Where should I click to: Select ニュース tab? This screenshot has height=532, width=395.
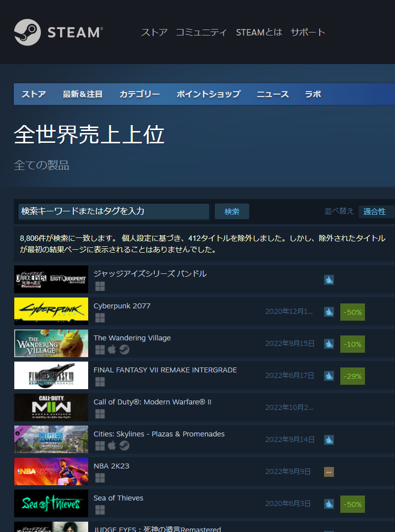(x=272, y=94)
